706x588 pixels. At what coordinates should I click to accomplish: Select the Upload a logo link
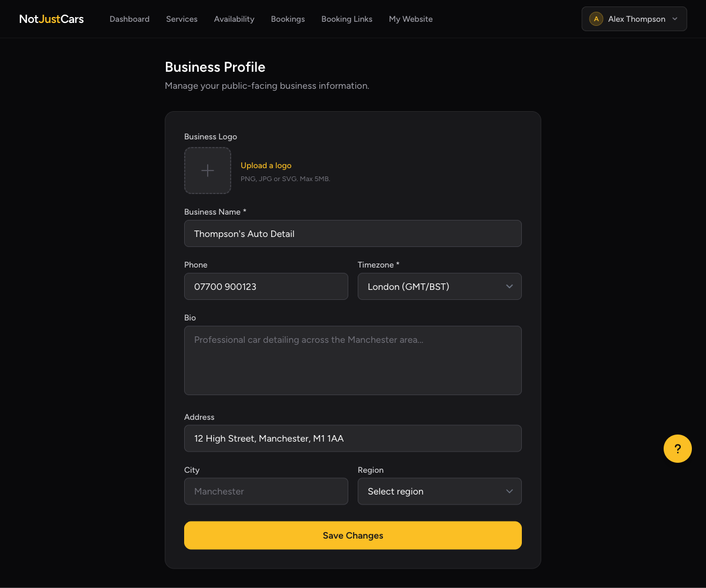click(266, 165)
